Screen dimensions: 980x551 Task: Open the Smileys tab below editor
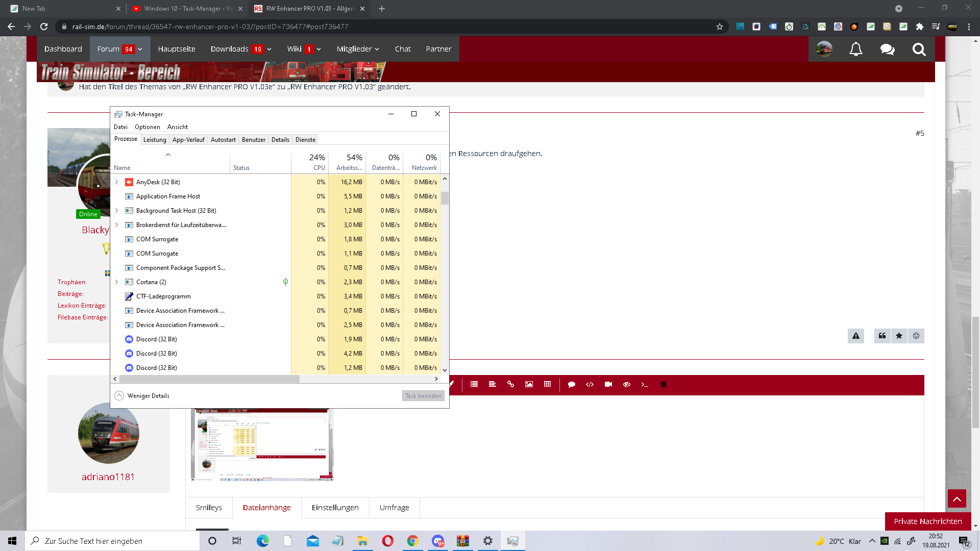click(209, 508)
